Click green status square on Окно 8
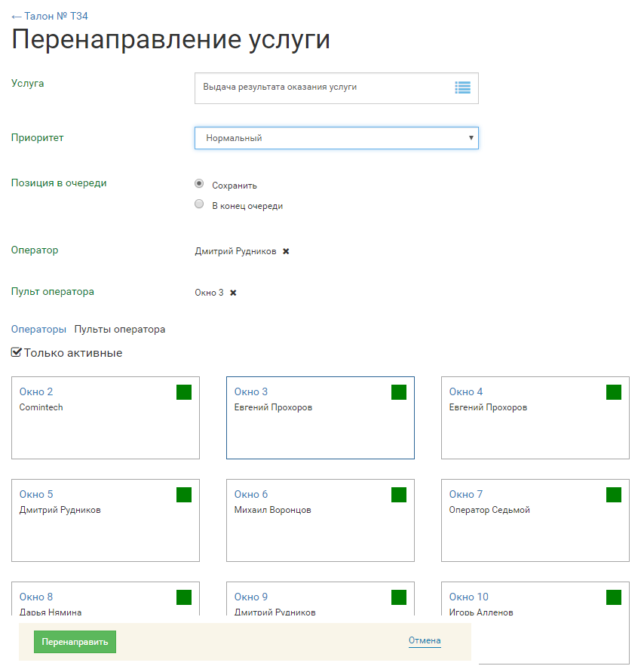This screenshot has height=666, width=644. pyautogui.click(x=184, y=597)
